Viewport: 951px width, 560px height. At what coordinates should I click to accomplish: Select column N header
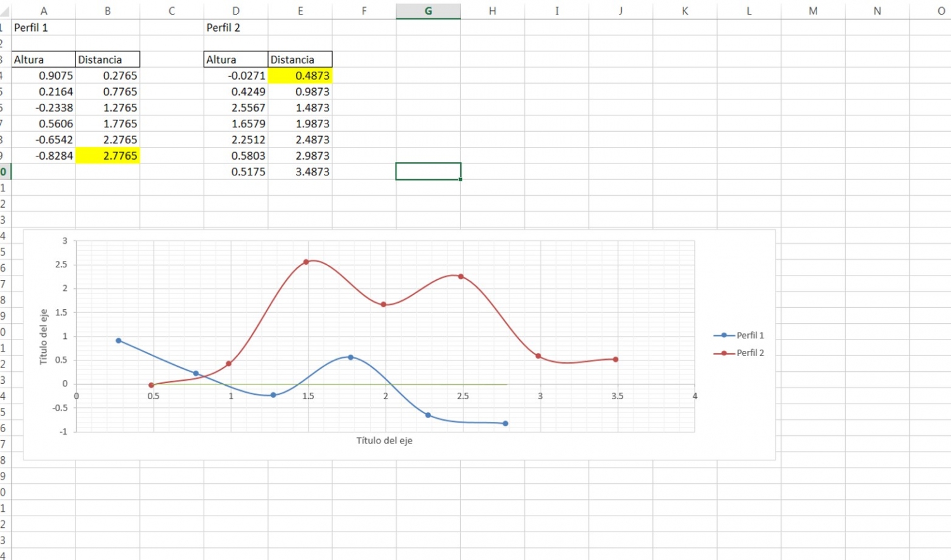point(877,11)
